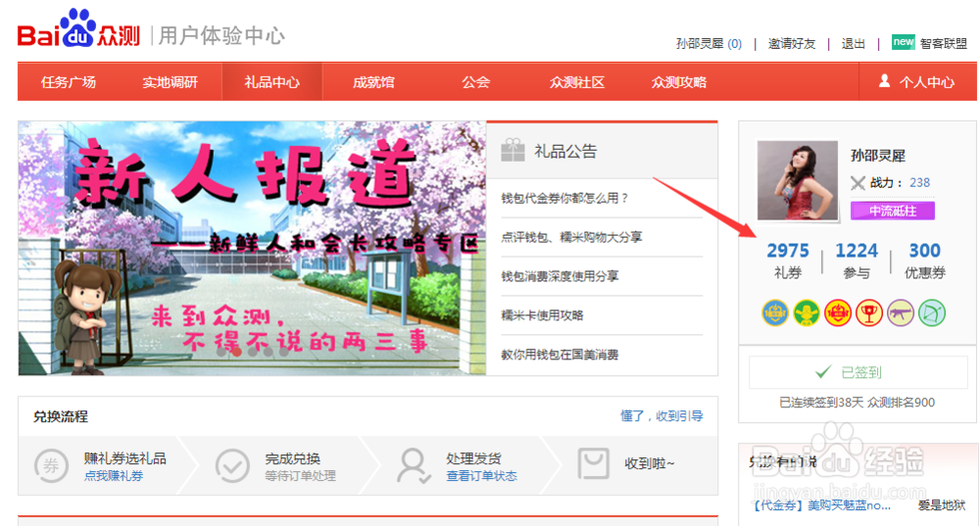This screenshot has height=526, width=980.
Task: Click the 已签到 sign-in button
Action: pos(858,372)
